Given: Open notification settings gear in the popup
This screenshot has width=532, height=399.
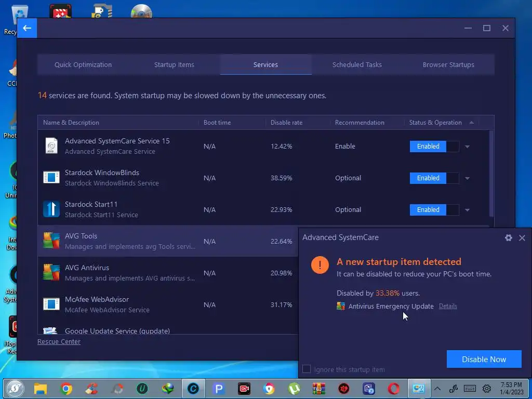Looking at the screenshot, I should click(x=508, y=238).
